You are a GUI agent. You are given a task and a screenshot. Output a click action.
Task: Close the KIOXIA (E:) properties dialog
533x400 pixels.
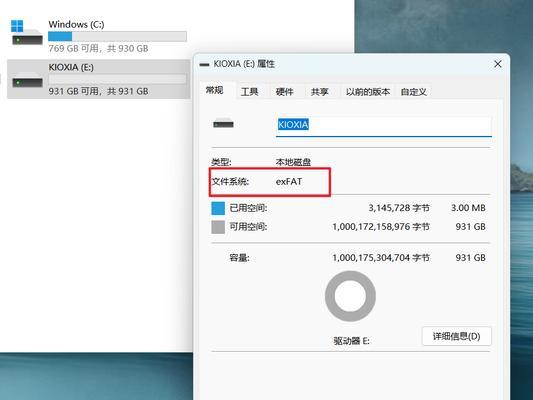coord(498,64)
